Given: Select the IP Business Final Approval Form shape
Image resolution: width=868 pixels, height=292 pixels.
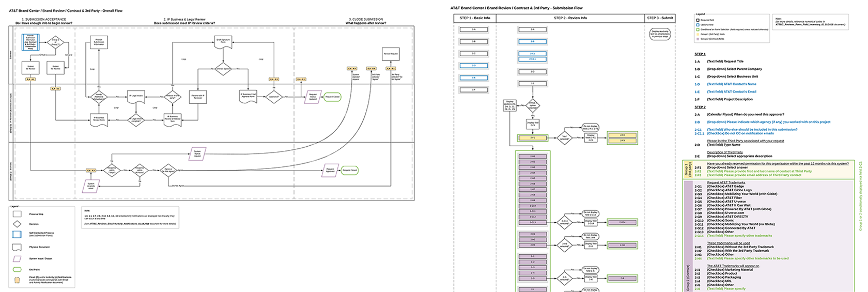Looking at the screenshot, I should pyautogui.click(x=248, y=96).
